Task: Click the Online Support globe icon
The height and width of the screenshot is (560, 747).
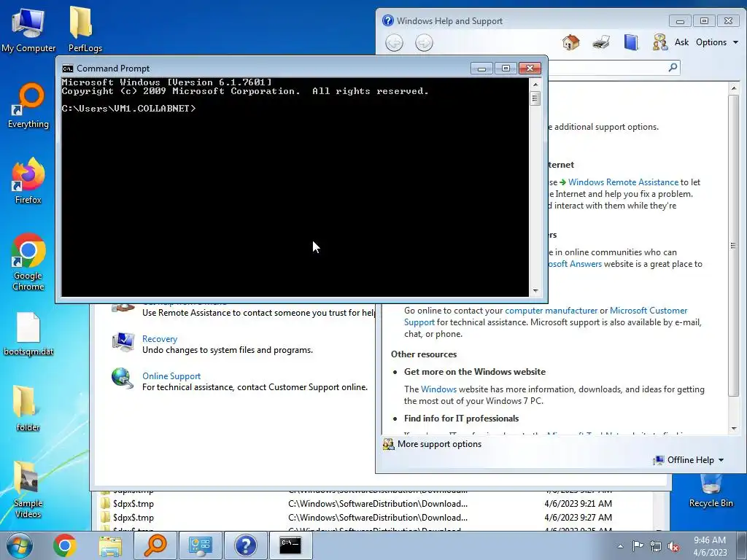Action: [123, 378]
